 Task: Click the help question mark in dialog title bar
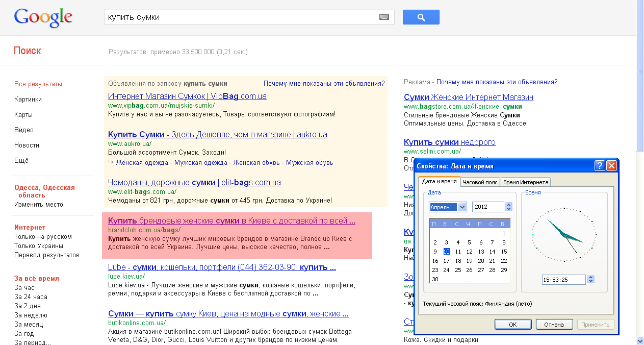coord(600,166)
